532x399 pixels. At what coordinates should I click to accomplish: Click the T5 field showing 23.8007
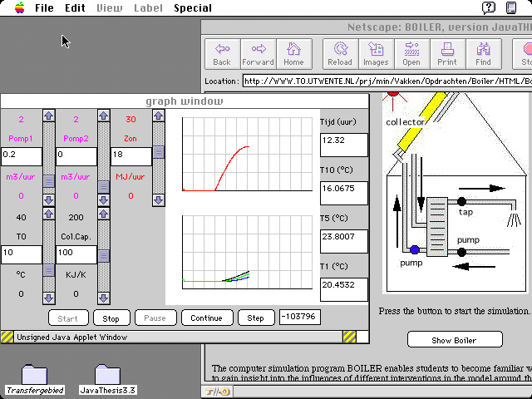click(x=344, y=241)
